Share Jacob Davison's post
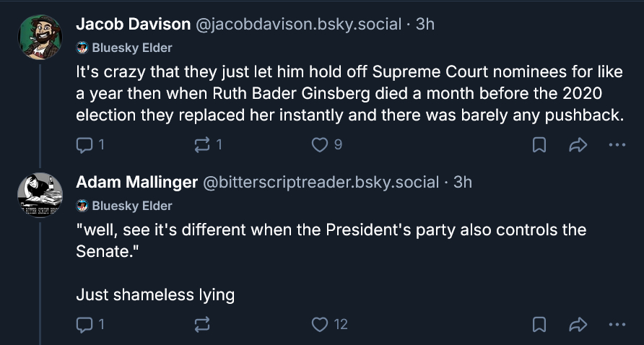 (x=578, y=145)
